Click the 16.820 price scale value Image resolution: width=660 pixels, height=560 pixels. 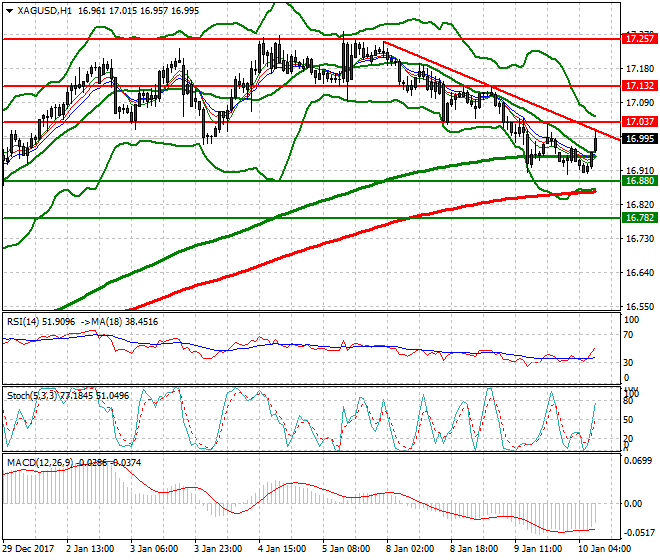point(640,205)
